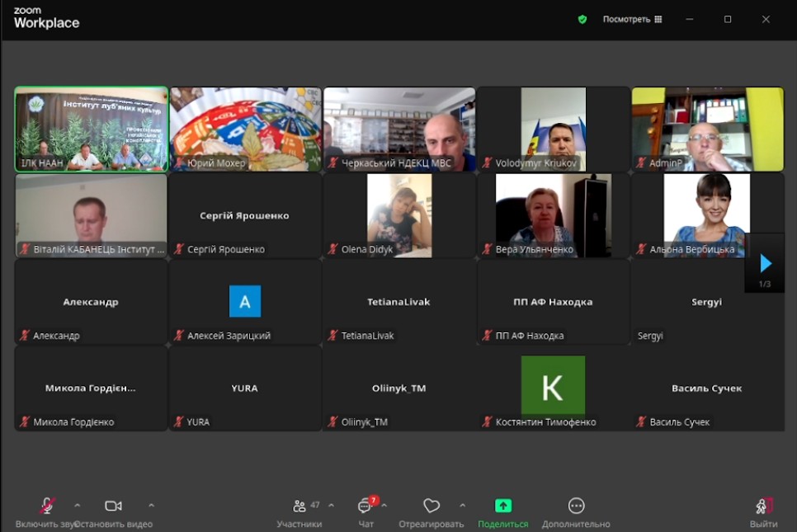Select the ІЛК НААН video tile
Image resolution: width=797 pixels, height=532 pixels.
point(92,129)
